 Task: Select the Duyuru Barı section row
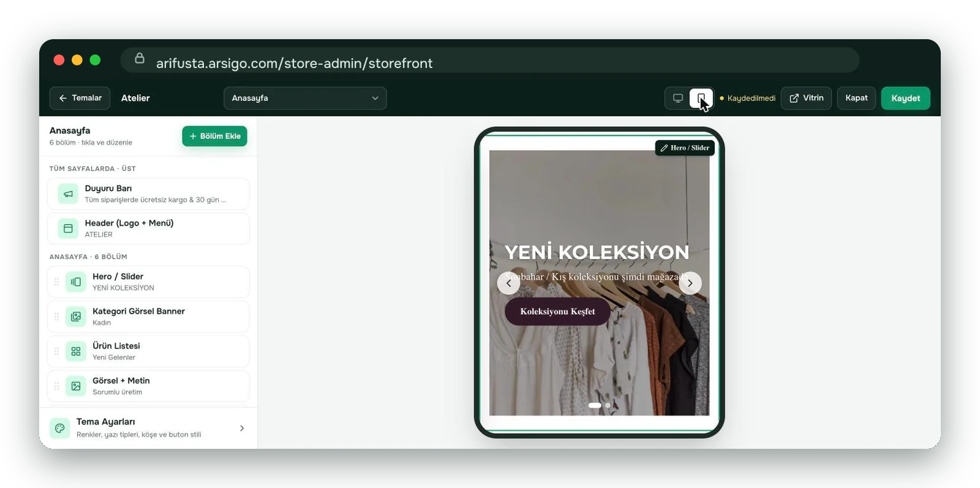coord(148,193)
